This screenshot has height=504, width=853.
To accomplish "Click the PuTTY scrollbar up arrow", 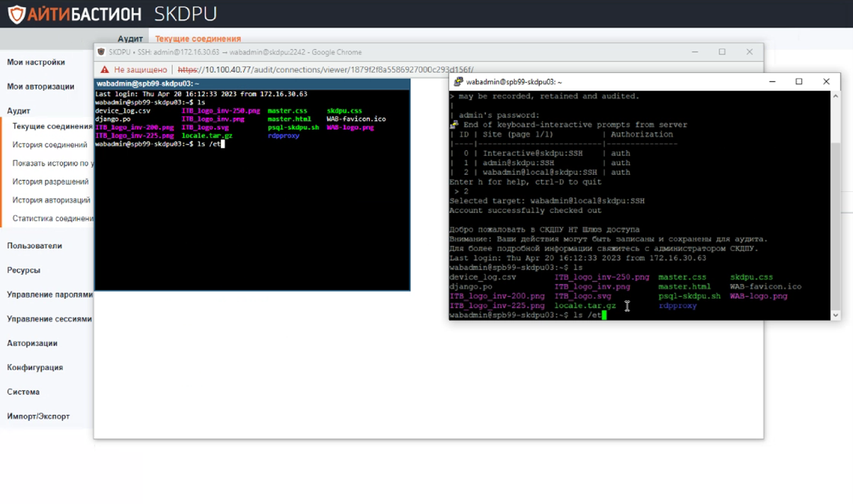I will pos(835,96).
